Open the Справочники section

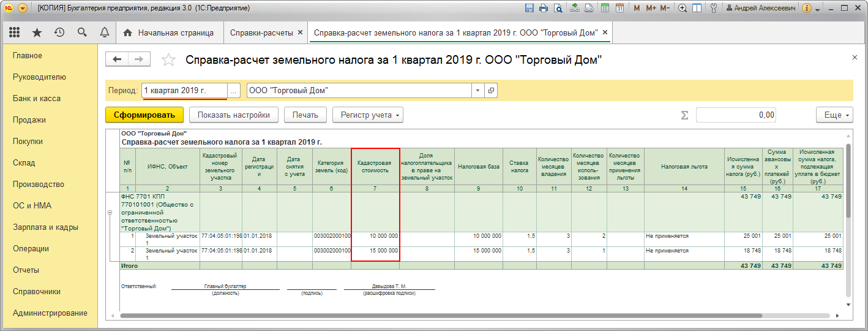pos(37,292)
